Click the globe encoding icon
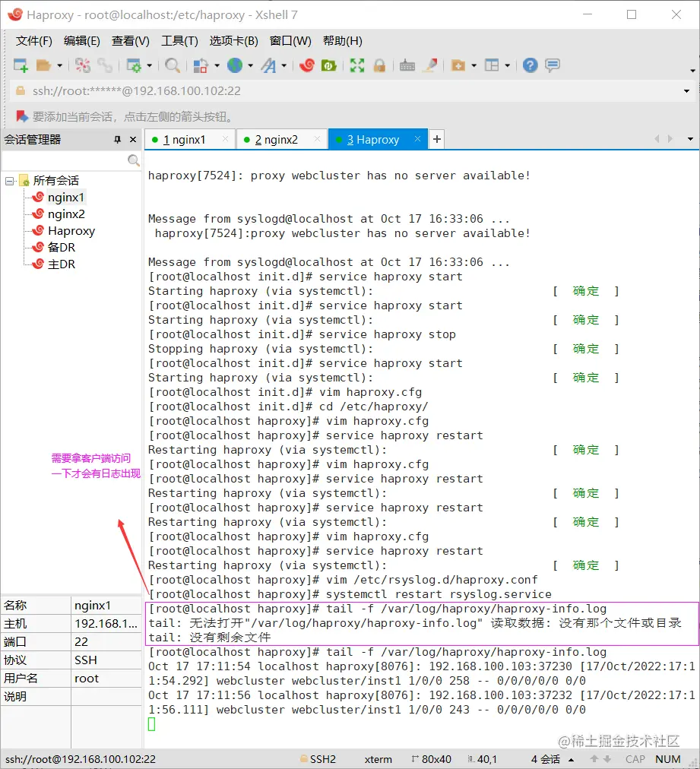700x769 pixels. [x=235, y=65]
